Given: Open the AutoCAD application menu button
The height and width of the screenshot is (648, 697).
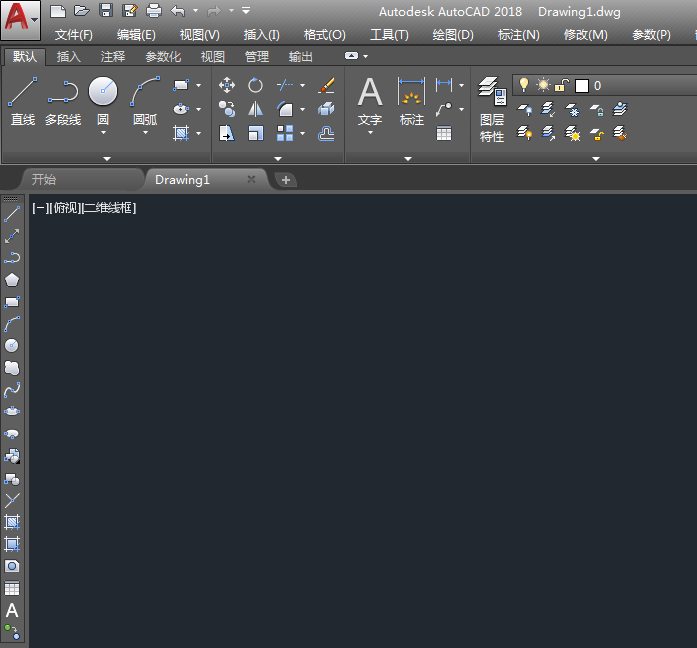Looking at the screenshot, I should point(20,20).
